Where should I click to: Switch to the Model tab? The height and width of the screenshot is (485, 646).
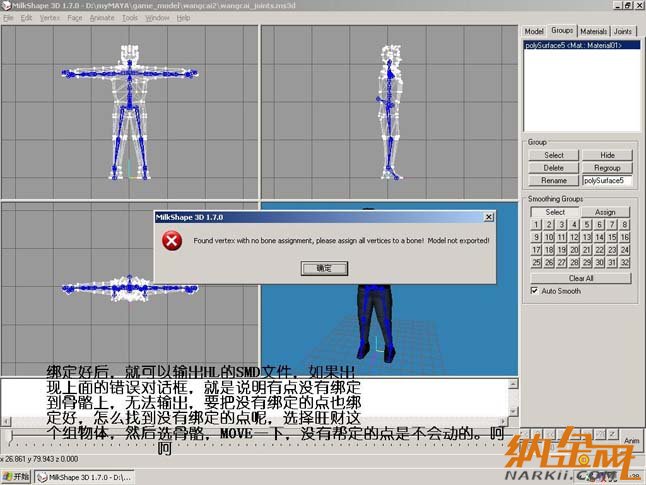[x=534, y=31]
